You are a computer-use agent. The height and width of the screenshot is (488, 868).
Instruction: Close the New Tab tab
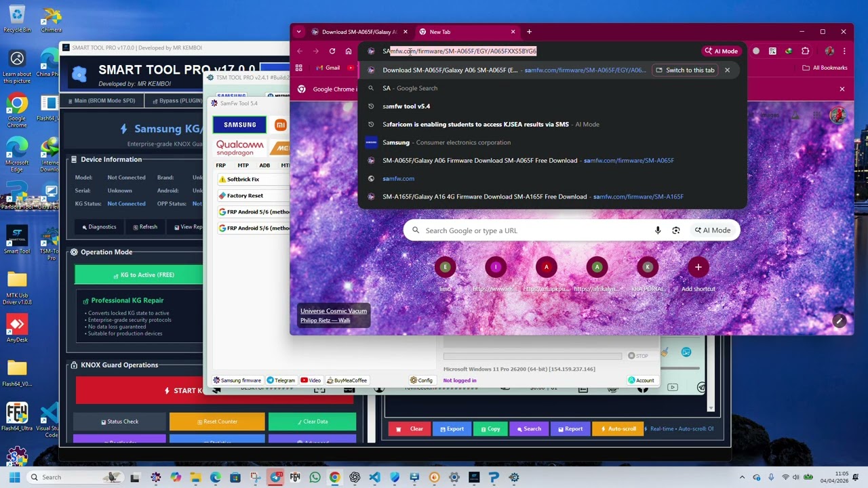point(513,32)
